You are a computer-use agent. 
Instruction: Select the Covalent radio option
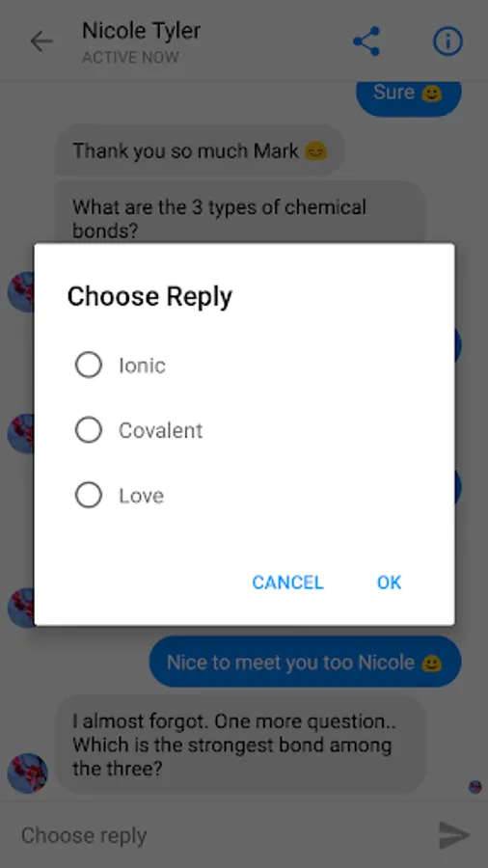[x=89, y=430]
